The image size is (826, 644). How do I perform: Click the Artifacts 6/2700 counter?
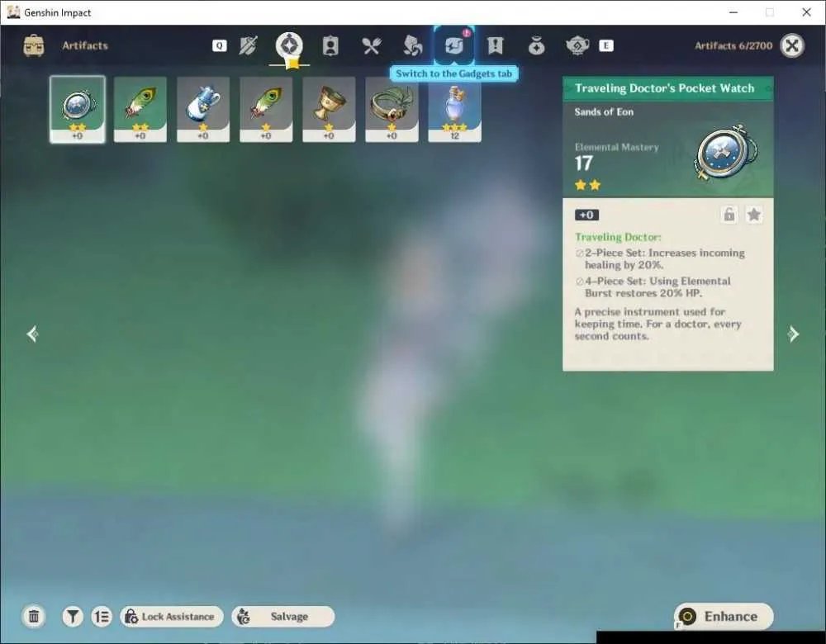pyautogui.click(x=733, y=45)
